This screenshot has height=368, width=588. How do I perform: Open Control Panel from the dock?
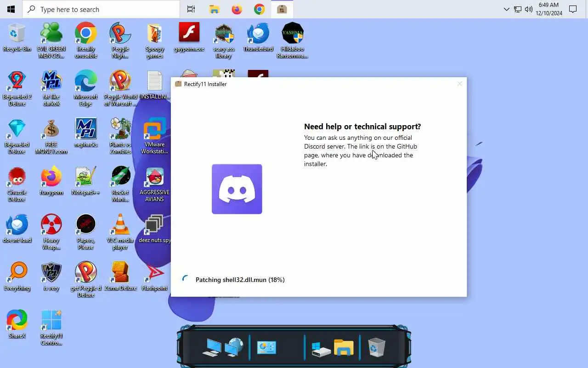(266, 348)
